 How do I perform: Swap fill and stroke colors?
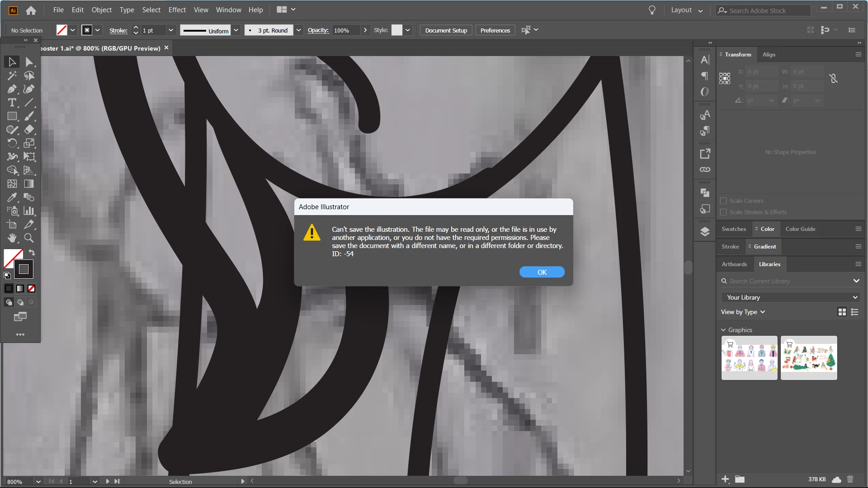point(32,253)
